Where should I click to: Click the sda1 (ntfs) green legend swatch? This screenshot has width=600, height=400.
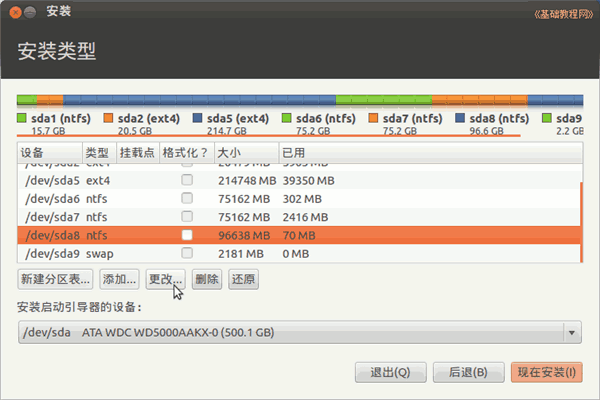[x=22, y=118]
